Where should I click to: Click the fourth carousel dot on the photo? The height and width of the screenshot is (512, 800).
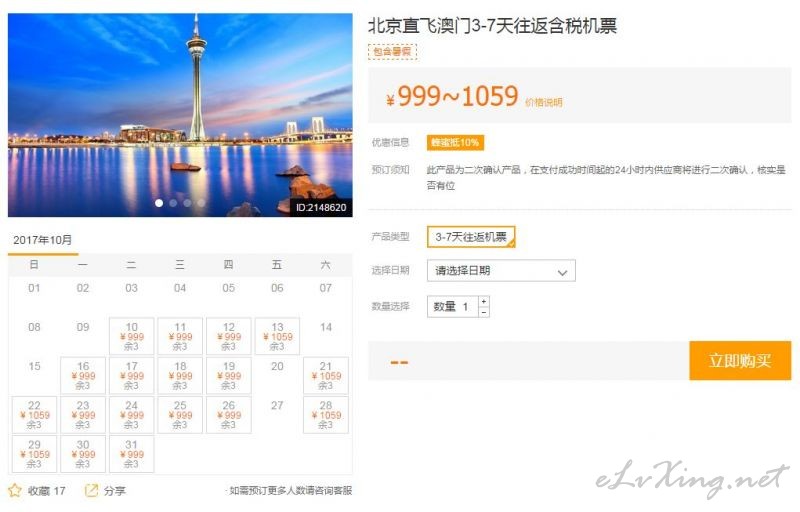[202, 203]
